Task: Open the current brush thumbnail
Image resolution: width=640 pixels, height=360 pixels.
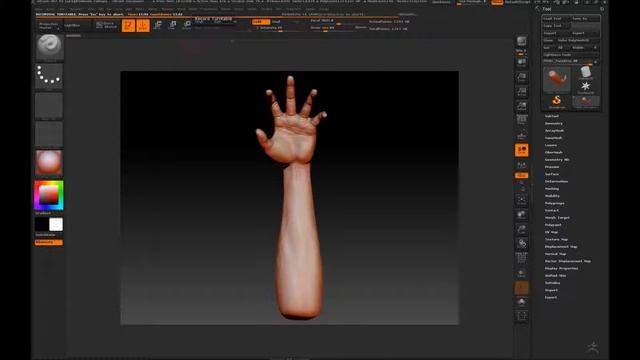Action: [49, 47]
